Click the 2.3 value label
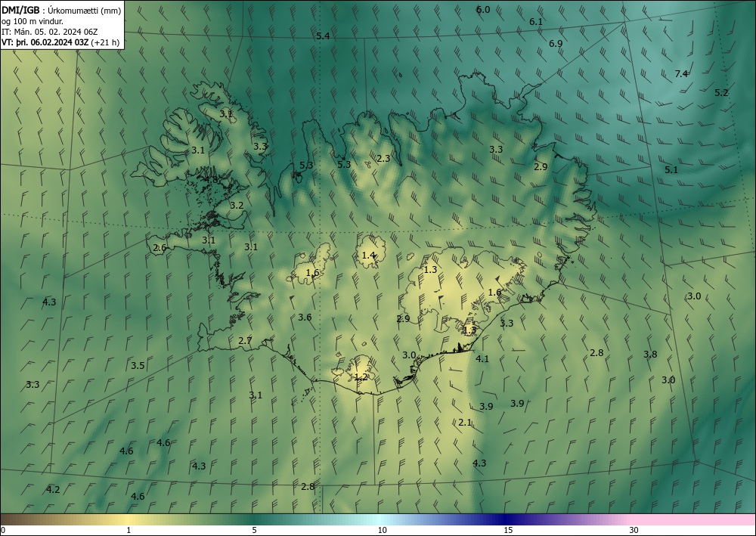The image size is (756, 536). pos(383,158)
